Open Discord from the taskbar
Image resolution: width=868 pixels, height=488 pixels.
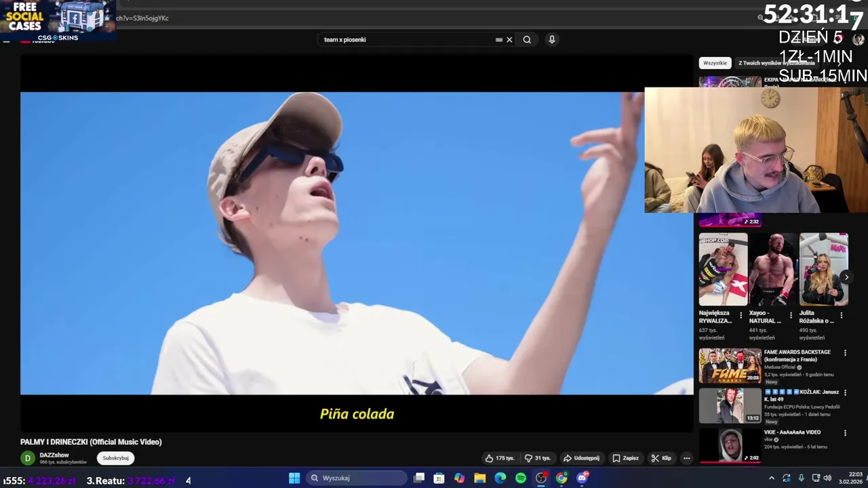(x=582, y=478)
